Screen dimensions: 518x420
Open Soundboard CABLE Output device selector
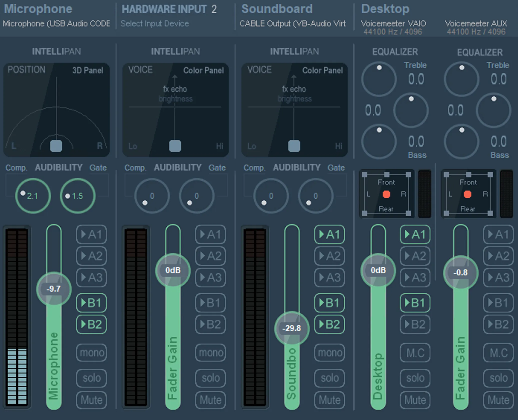pos(293,23)
